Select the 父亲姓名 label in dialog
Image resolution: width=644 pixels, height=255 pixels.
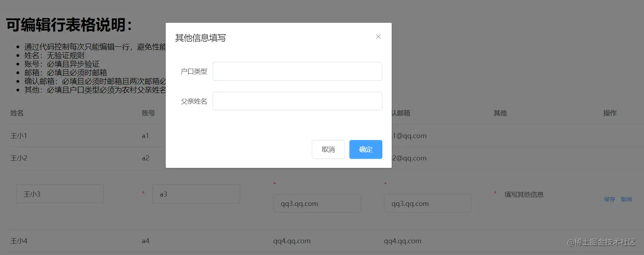pyautogui.click(x=194, y=101)
